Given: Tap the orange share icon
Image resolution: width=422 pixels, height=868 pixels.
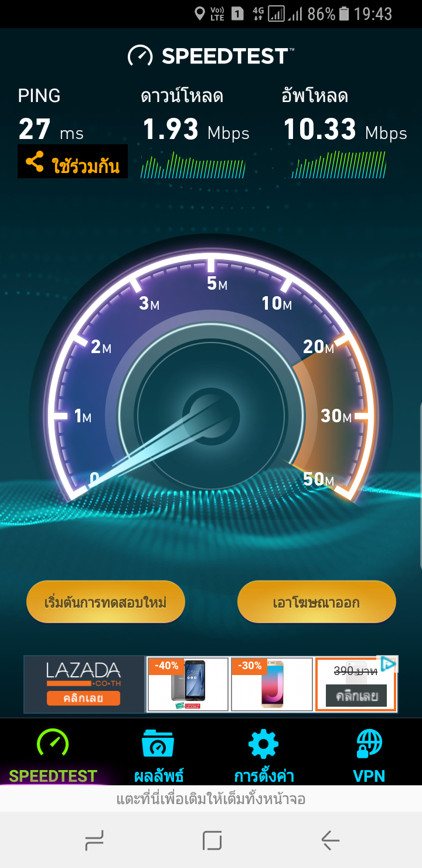Looking at the screenshot, I should coord(35,162).
